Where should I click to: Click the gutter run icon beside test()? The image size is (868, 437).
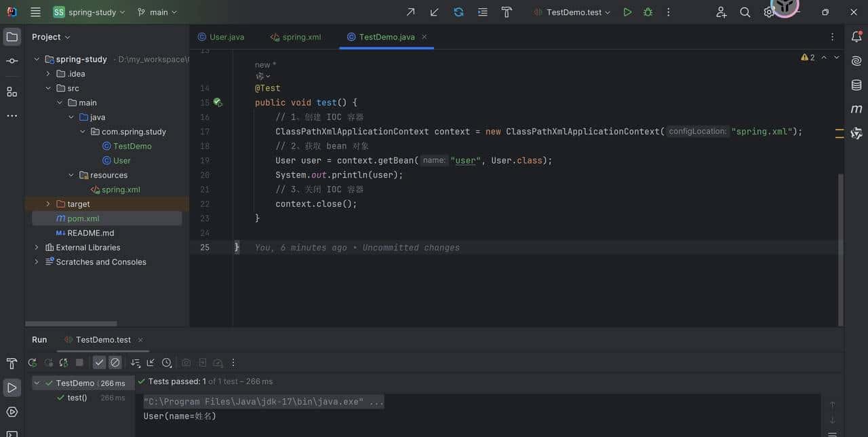217,102
